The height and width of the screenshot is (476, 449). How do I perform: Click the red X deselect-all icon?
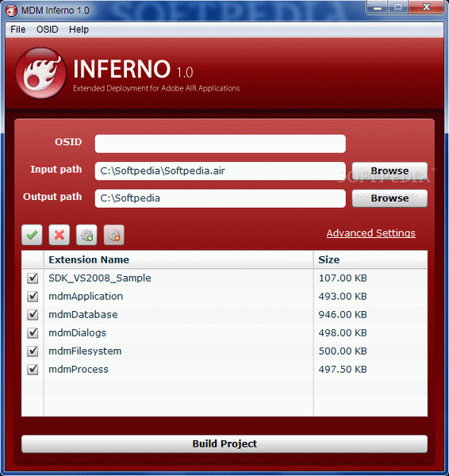pos(59,235)
